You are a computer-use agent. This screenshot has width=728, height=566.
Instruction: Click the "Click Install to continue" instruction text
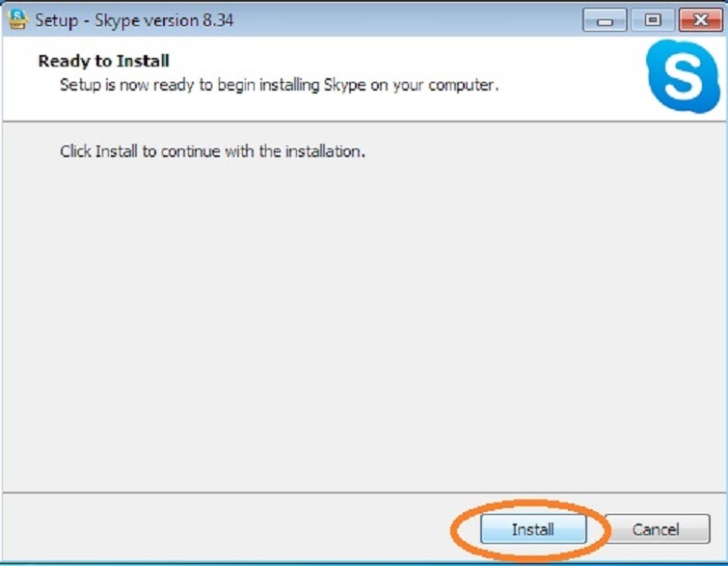[x=212, y=151]
